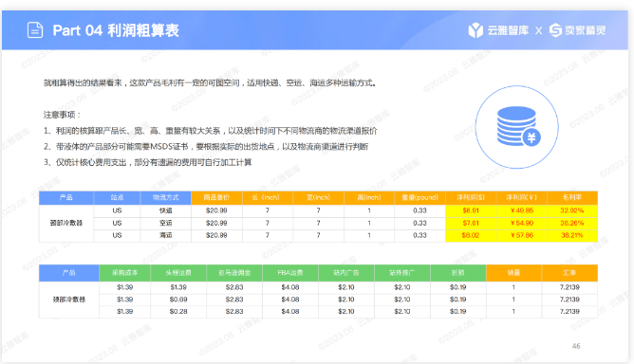Click the last-row 7.2139 汇率 cell
This screenshot has height=364, width=634.
pos(569,312)
